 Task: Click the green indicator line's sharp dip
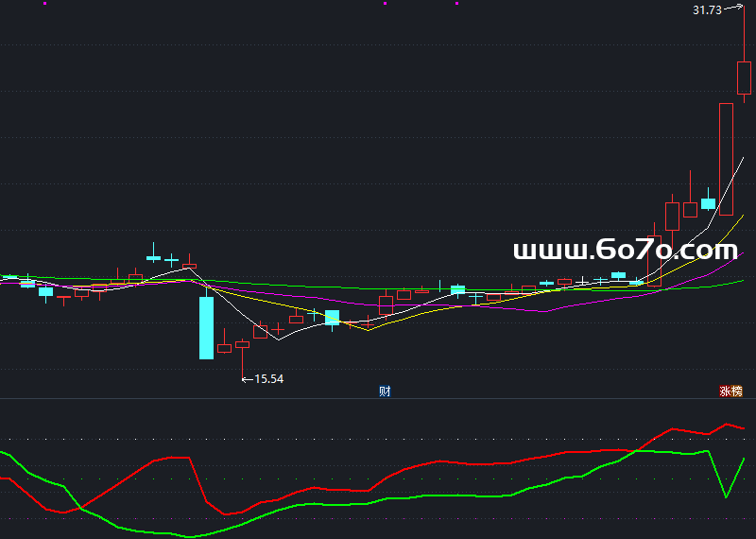[x=727, y=496]
